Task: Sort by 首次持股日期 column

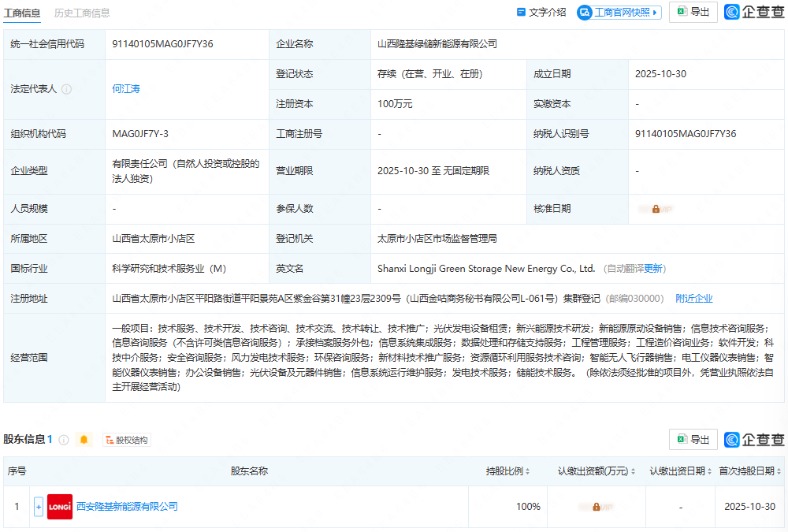Action: (749, 471)
